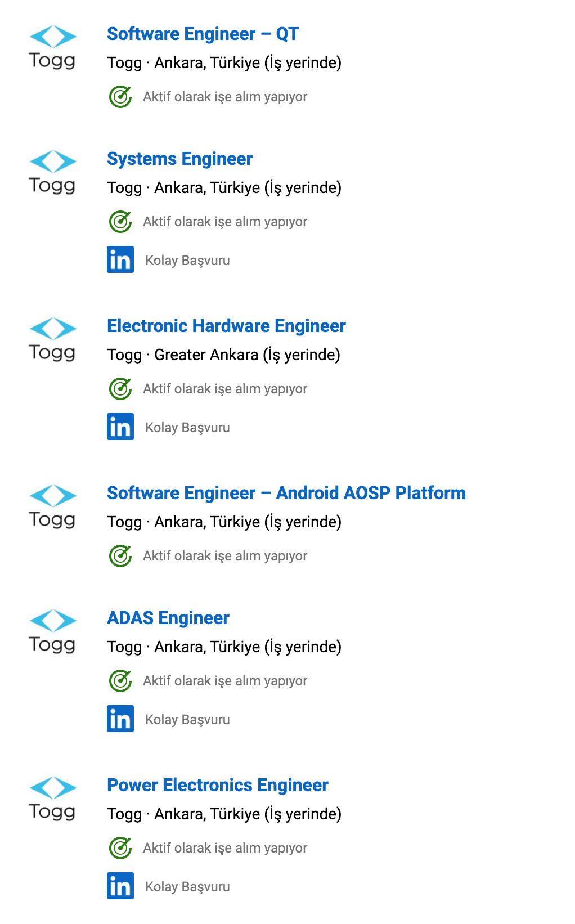Click Togg logo beside Software Engineer – QT
This screenshot has width=575, height=924.
[x=52, y=47]
